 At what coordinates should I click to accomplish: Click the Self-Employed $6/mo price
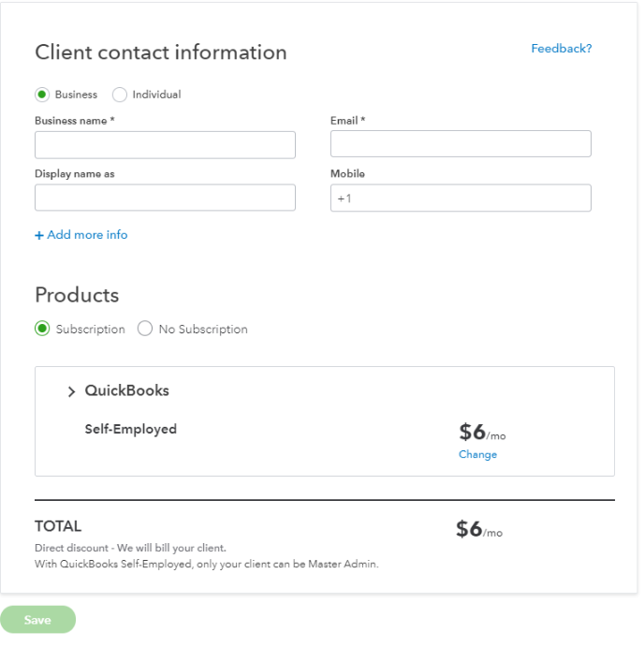481,433
